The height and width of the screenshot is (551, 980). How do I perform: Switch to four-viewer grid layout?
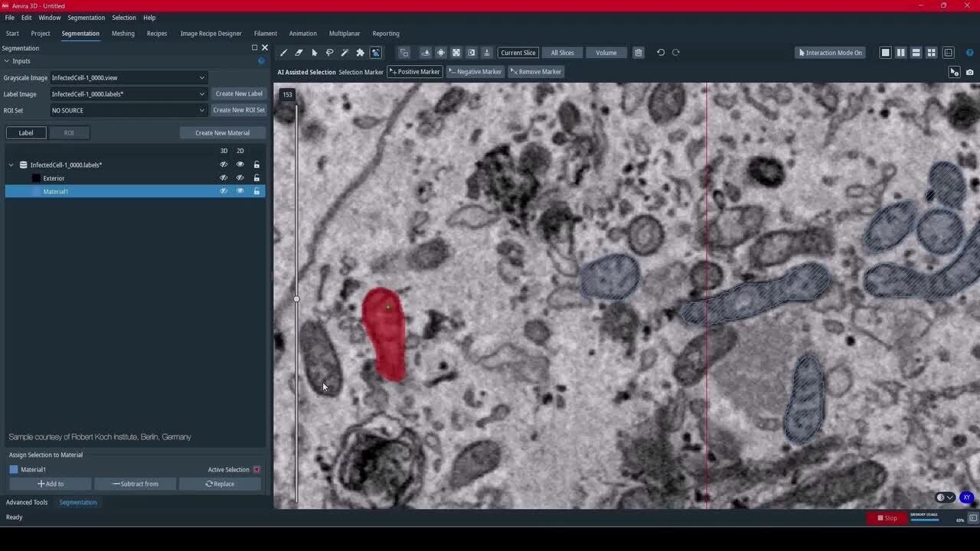pyautogui.click(x=931, y=53)
